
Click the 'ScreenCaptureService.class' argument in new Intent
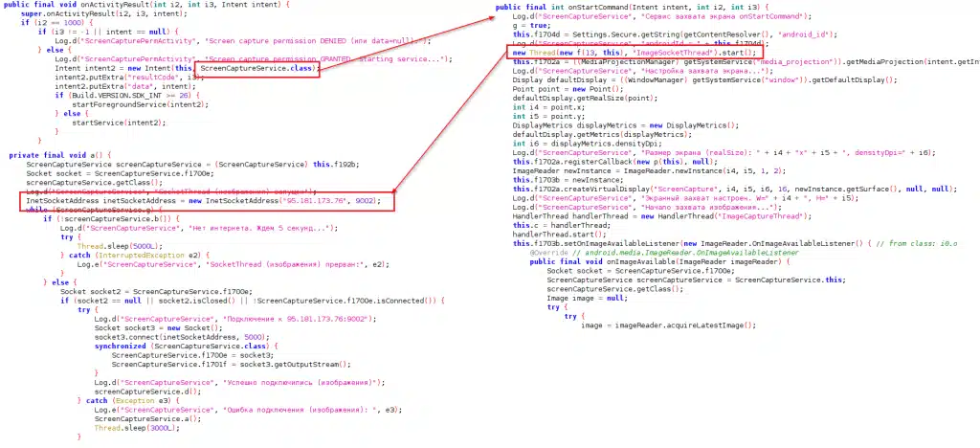(257, 67)
